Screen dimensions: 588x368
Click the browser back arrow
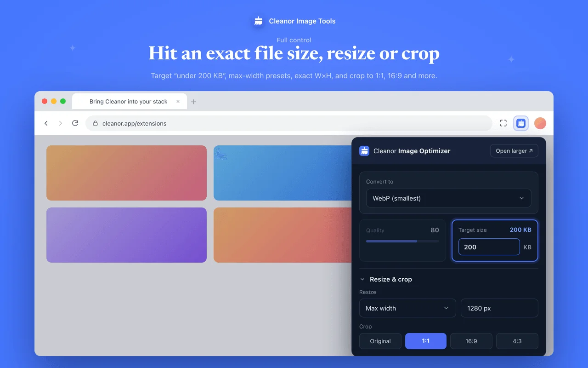click(46, 123)
